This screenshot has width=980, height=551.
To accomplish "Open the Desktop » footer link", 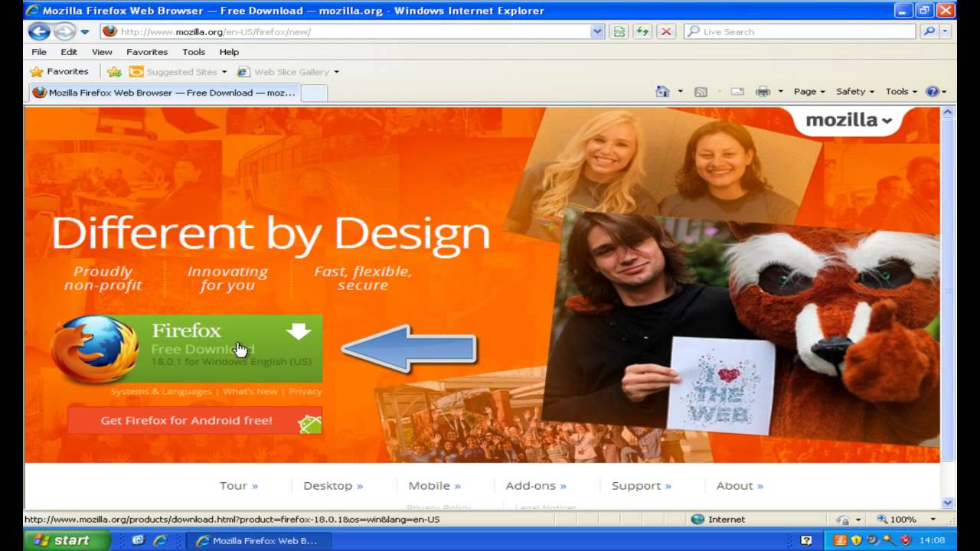I will (333, 485).
